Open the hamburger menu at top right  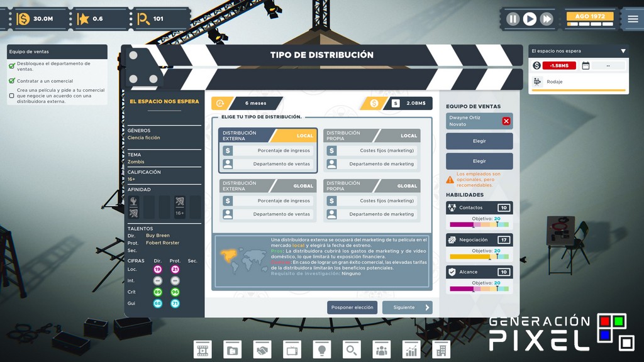tap(632, 18)
